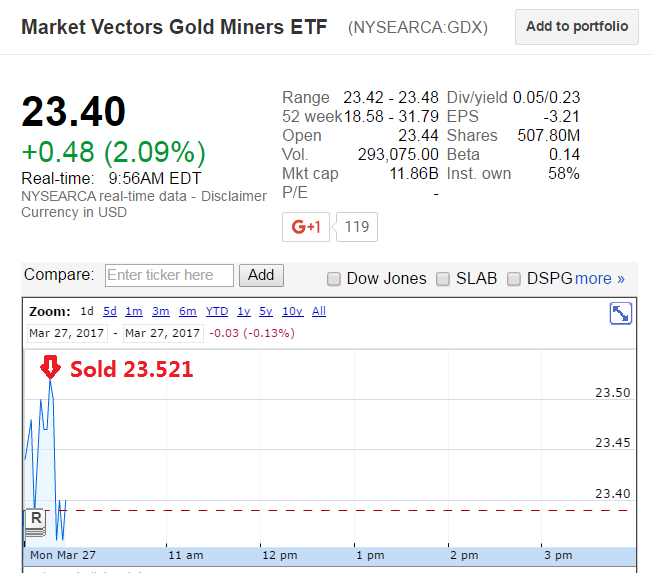This screenshot has height=573, width=653.
Task: Enable the Dow Jones comparison checkbox
Action: pos(334,279)
